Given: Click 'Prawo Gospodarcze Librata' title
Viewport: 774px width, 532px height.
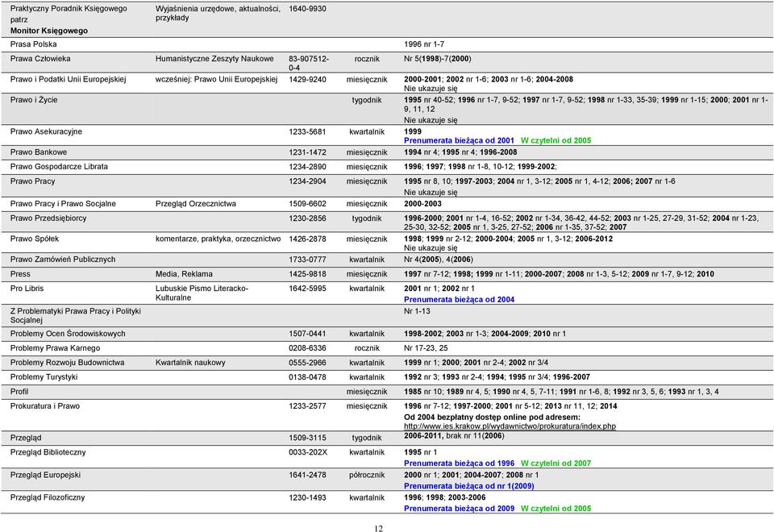Looking at the screenshot, I should [x=59, y=167].
